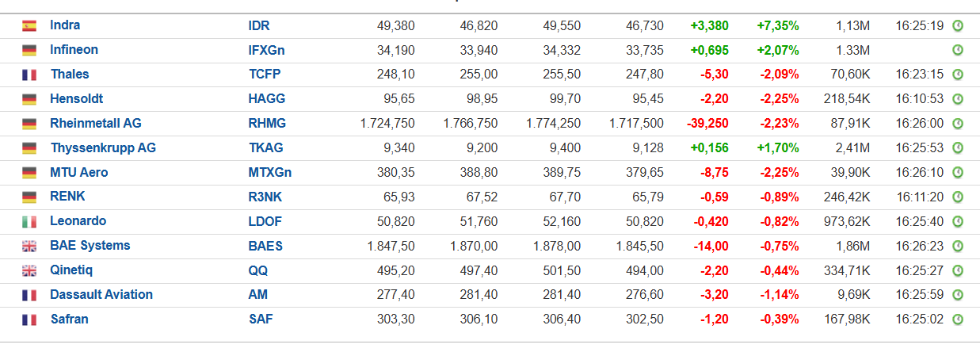Open the Indra stock link
The width and height of the screenshot is (980, 352).
pos(65,25)
